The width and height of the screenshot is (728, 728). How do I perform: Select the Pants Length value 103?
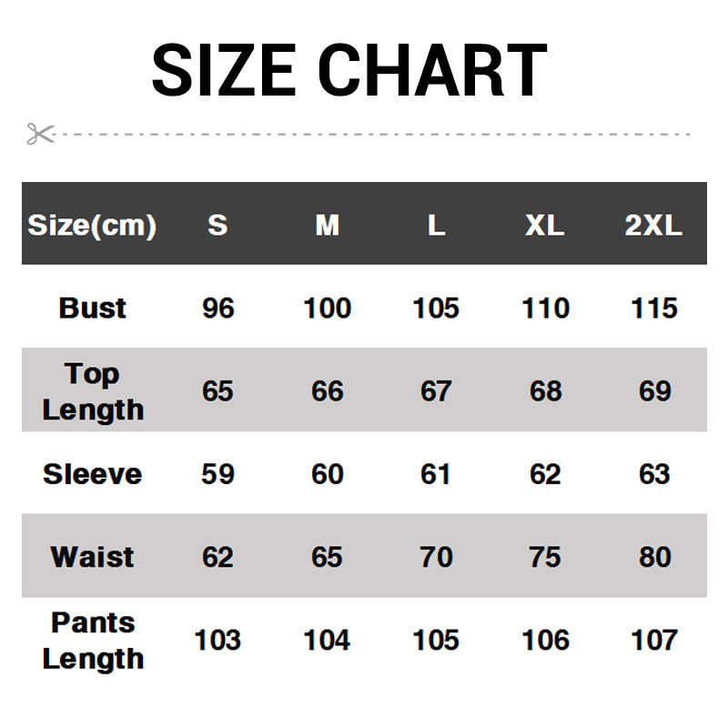click(x=217, y=640)
